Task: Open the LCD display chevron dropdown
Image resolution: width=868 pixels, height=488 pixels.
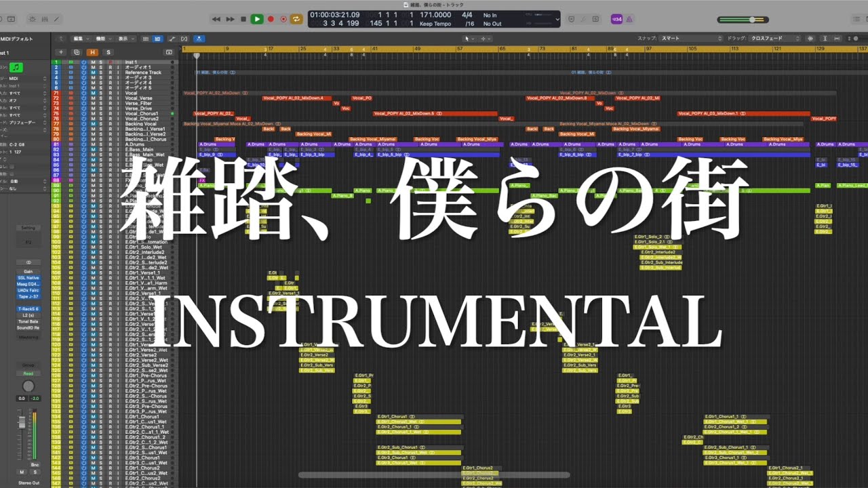Action: click(557, 19)
